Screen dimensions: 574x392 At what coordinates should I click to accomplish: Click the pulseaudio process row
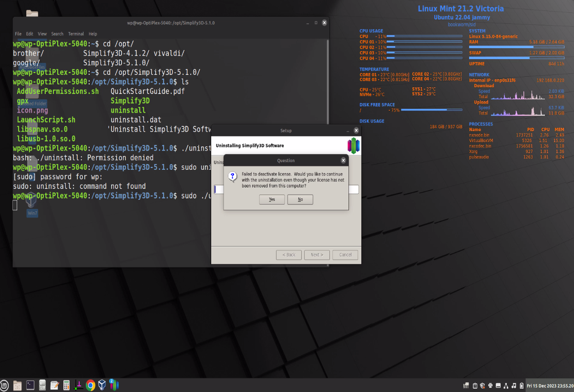tap(516, 157)
